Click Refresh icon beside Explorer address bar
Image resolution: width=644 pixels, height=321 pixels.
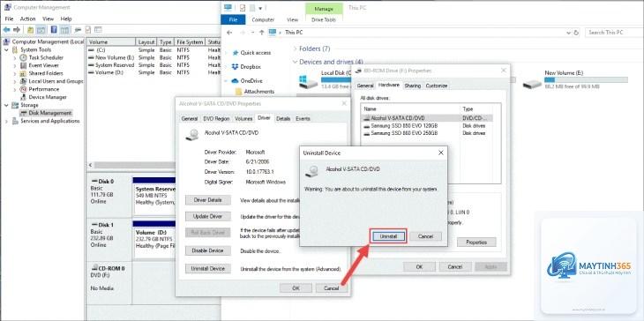[576, 33]
